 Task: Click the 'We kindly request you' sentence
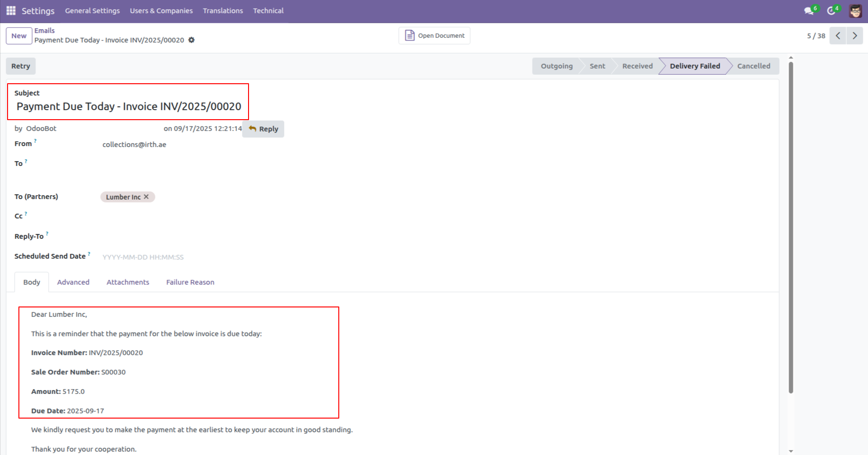[x=192, y=430]
